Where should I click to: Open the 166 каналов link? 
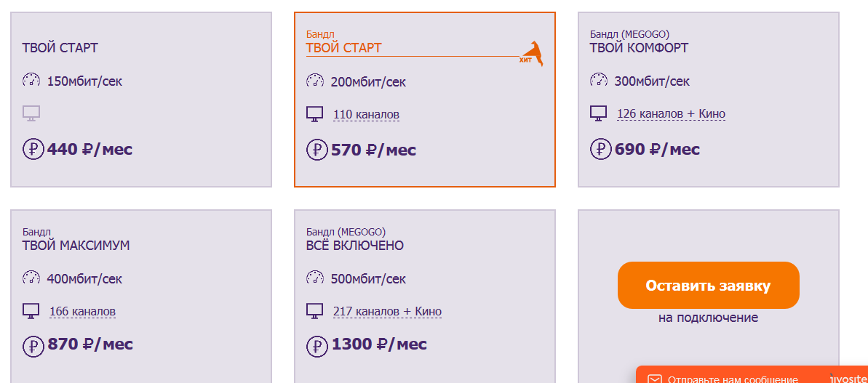pyautogui.click(x=82, y=312)
